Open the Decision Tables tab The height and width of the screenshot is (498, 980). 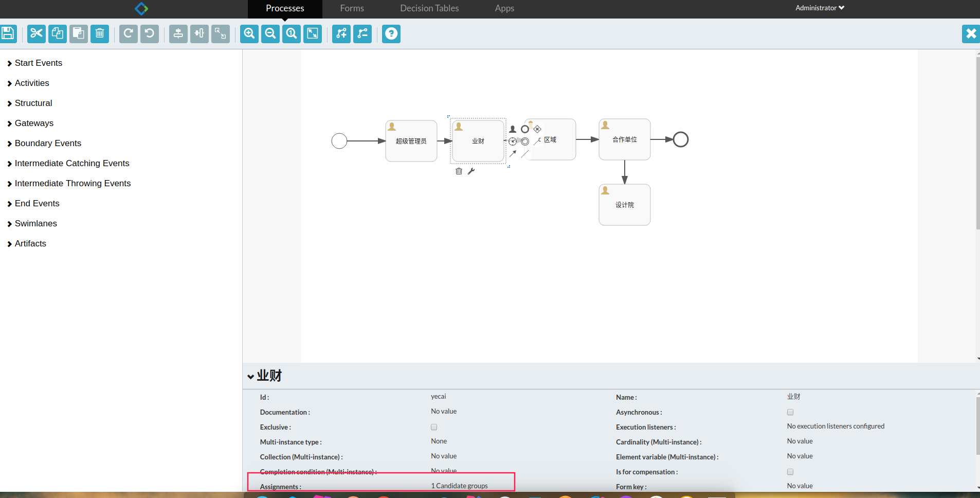point(429,8)
